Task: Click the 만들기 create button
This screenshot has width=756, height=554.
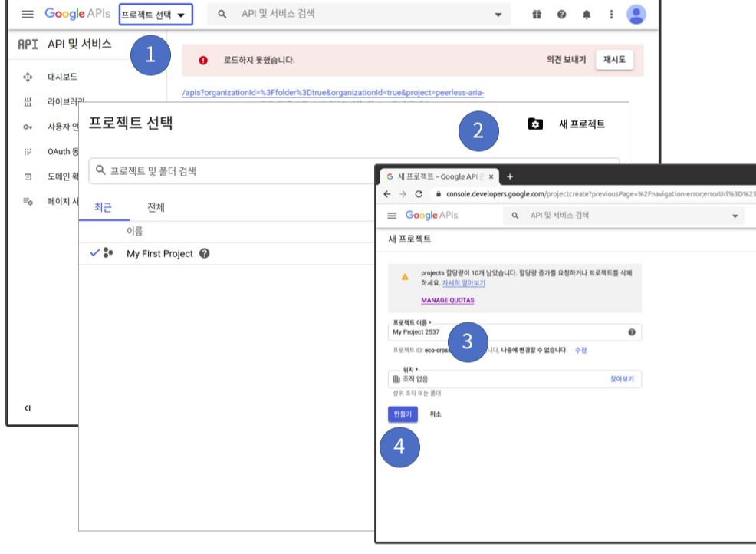Action: point(403,414)
